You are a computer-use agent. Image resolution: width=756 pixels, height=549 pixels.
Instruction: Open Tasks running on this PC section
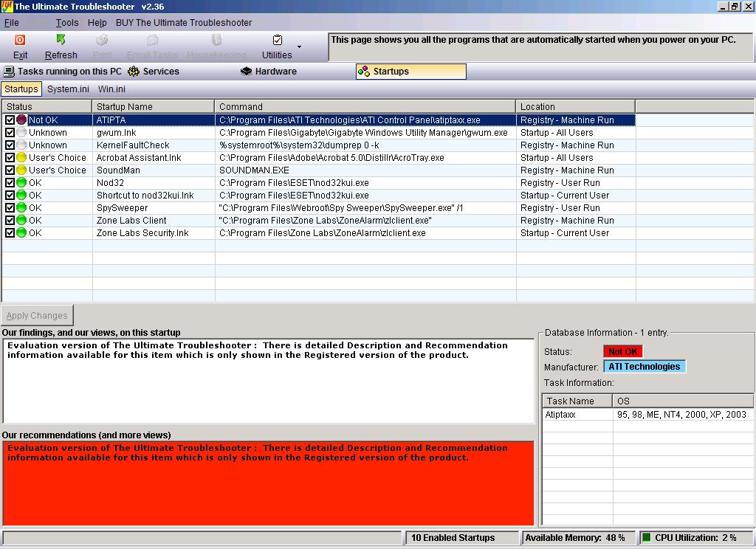(x=63, y=72)
